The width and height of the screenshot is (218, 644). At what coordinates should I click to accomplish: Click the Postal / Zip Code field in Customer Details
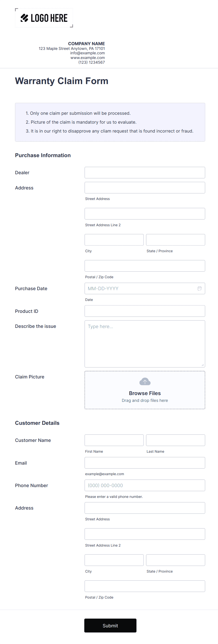coord(145,586)
